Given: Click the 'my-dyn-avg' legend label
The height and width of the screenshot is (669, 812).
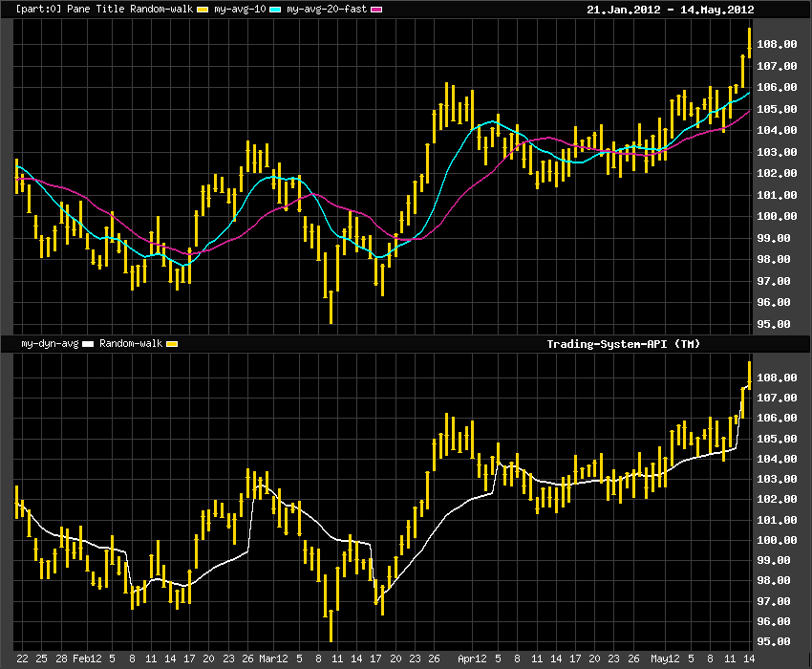Looking at the screenshot, I should [50, 343].
